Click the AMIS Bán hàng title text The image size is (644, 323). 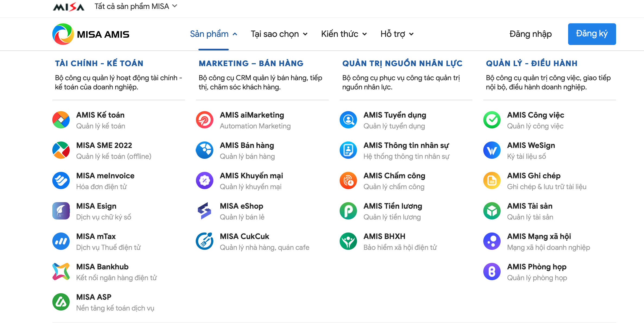pyautogui.click(x=247, y=145)
